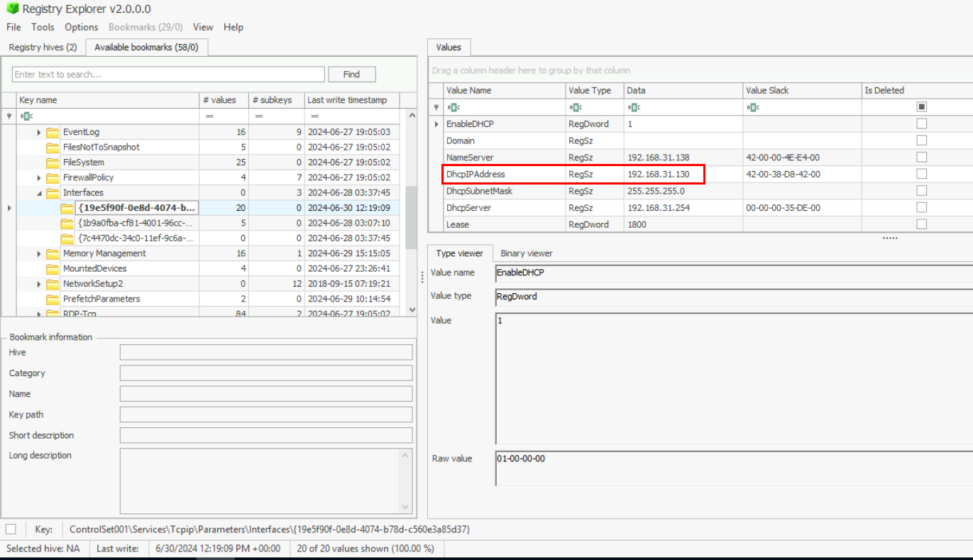Image resolution: width=973 pixels, height=560 pixels.
Task: Check the box left of Key path
Action: click(11, 529)
